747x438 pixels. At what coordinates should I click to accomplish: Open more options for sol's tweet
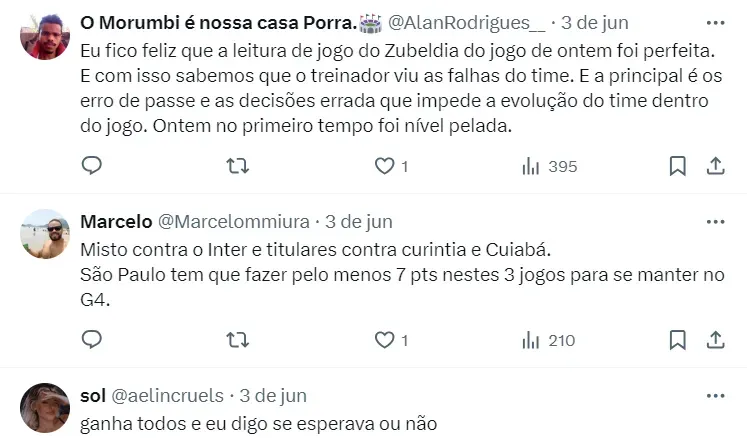[715, 395]
